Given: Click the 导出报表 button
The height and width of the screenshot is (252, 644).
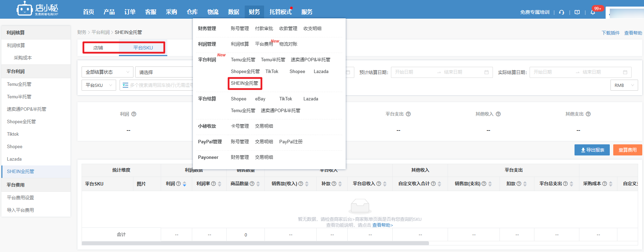Looking at the screenshot, I should point(592,150).
